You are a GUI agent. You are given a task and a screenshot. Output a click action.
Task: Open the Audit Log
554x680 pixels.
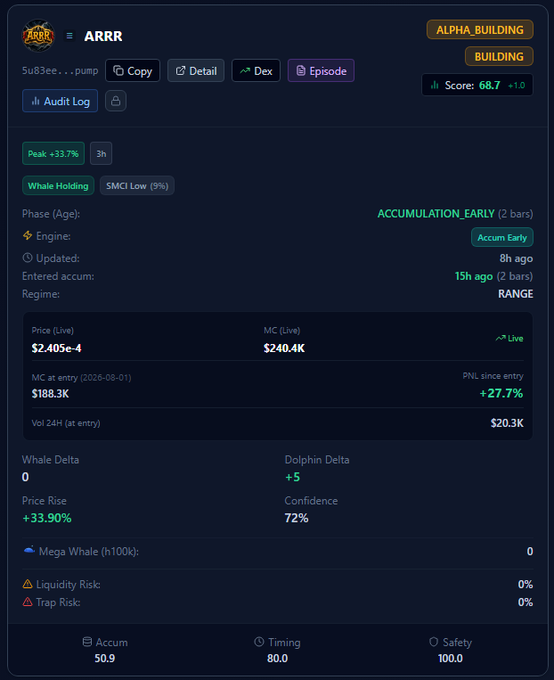point(60,101)
